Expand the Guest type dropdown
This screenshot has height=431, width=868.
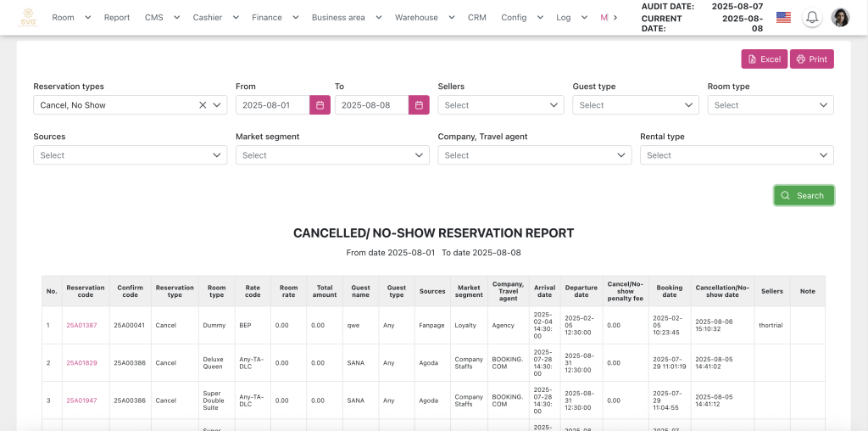pyautogui.click(x=635, y=105)
